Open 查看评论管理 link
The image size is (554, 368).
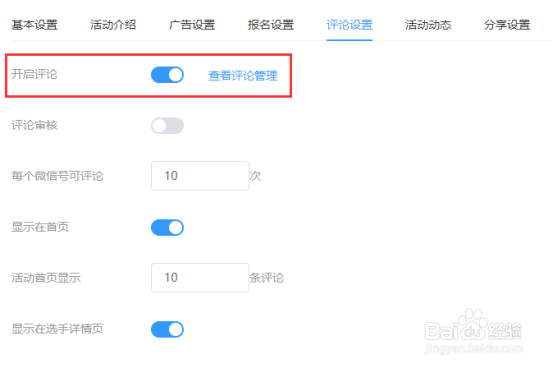pos(243,76)
